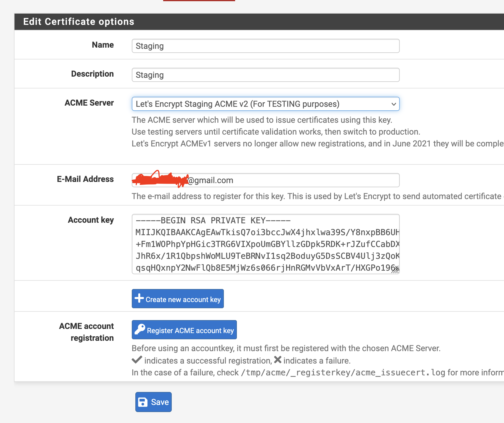Click the plus icon on Create new account key

139,299
